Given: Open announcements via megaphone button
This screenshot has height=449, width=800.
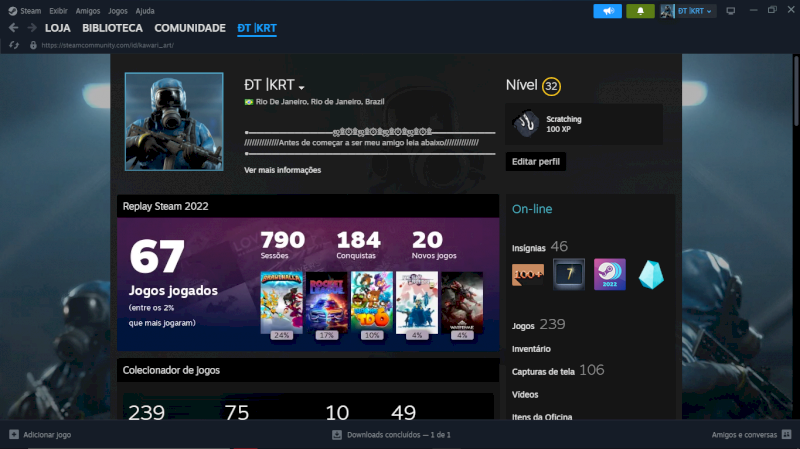Looking at the screenshot, I should click(x=607, y=11).
